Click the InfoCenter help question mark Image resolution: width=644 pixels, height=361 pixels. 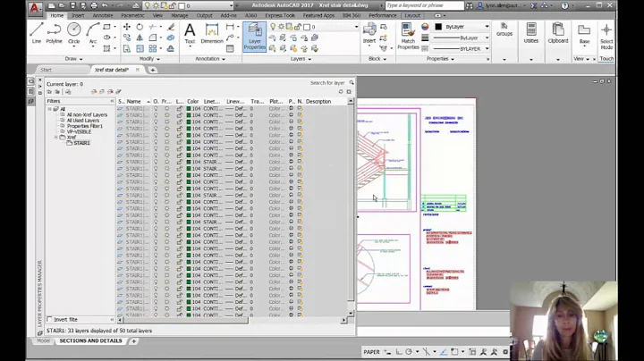[x=564, y=5]
